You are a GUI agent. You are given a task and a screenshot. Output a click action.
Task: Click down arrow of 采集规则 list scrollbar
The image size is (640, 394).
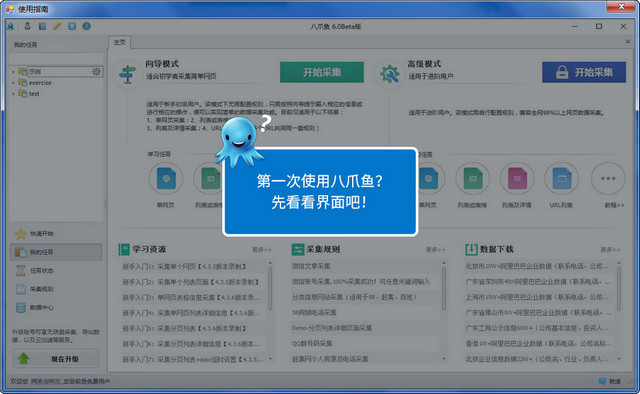coord(444,358)
